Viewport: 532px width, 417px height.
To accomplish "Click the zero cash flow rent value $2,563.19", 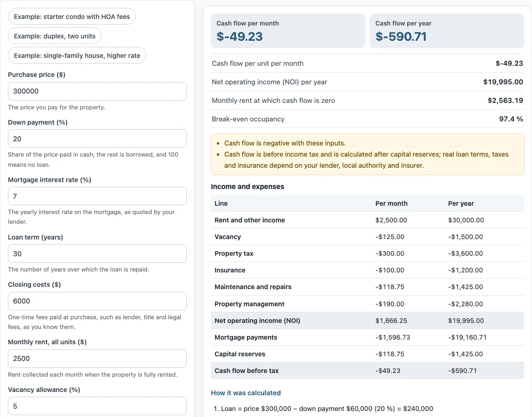I will 505,101.
